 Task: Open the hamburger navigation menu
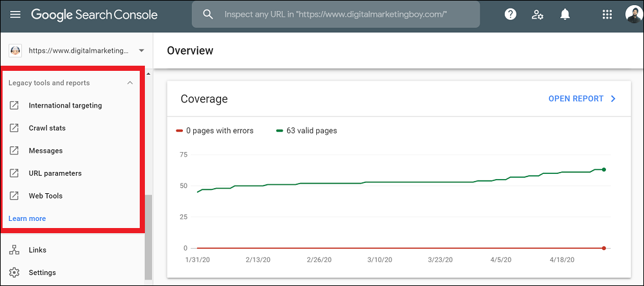point(15,15)
